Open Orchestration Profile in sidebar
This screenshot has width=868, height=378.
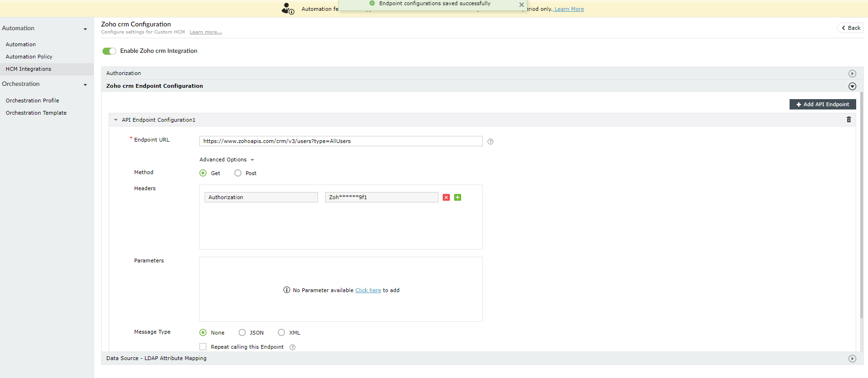[32, 101]
